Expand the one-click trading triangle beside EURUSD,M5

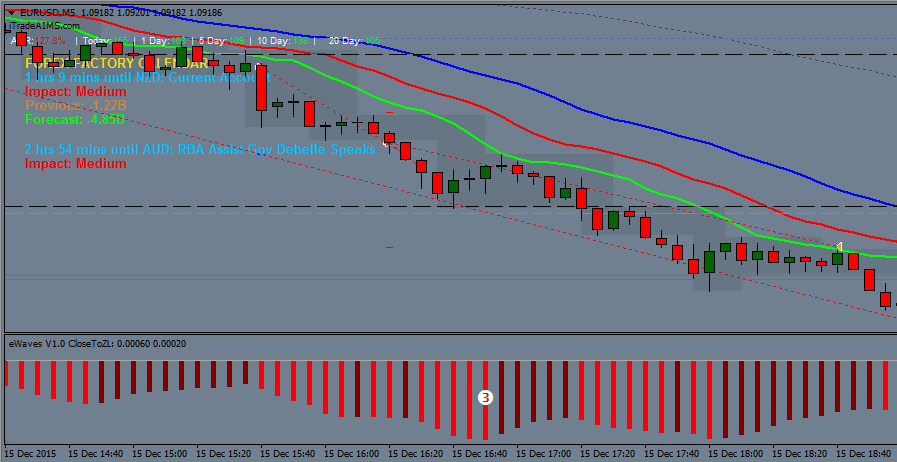[11, 12]
